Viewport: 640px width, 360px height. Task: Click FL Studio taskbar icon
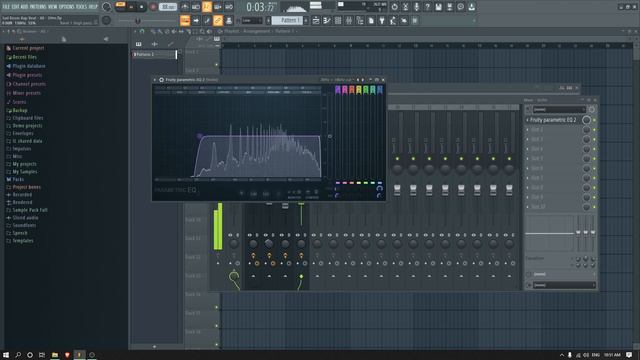[x=80, y=355]
